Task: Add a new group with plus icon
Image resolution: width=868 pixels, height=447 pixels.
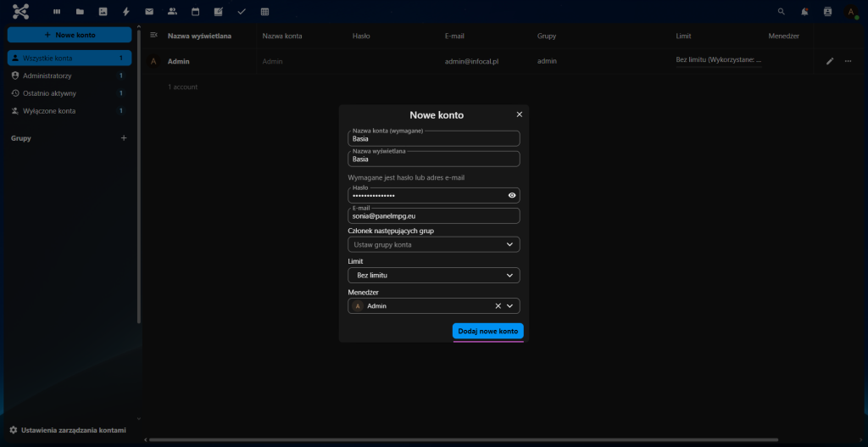Action: (124, 138)
